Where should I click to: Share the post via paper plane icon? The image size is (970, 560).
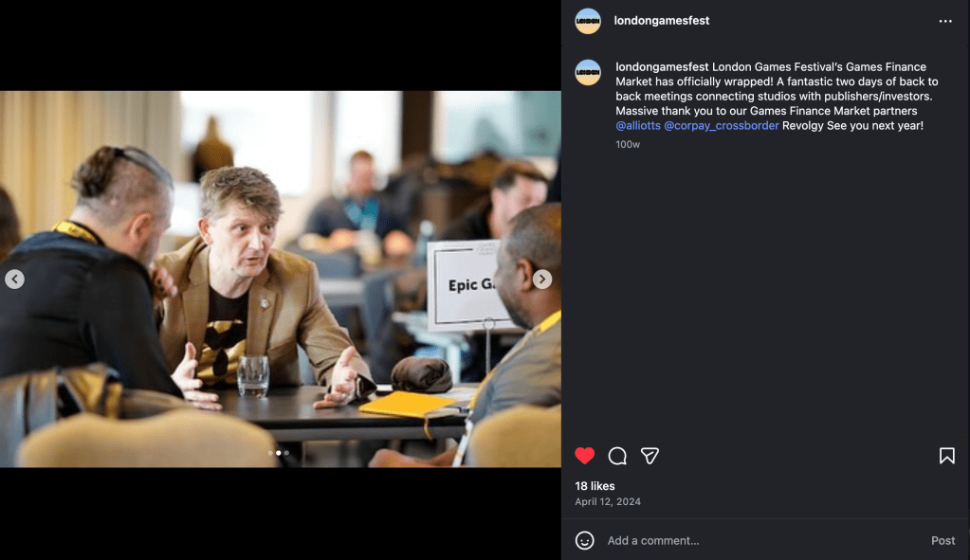[650, 456]
